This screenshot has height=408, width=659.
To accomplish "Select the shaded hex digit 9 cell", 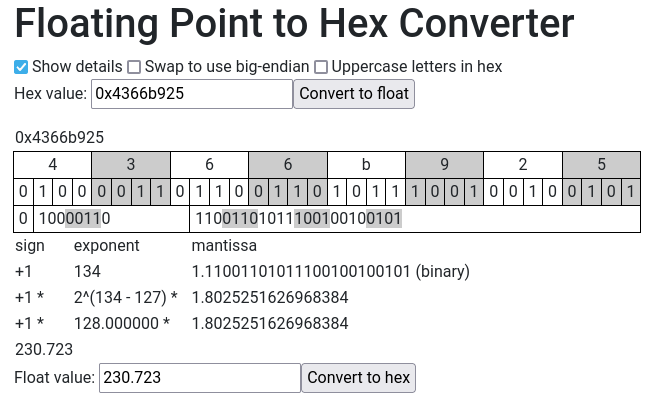I will (x=444, y=165).
